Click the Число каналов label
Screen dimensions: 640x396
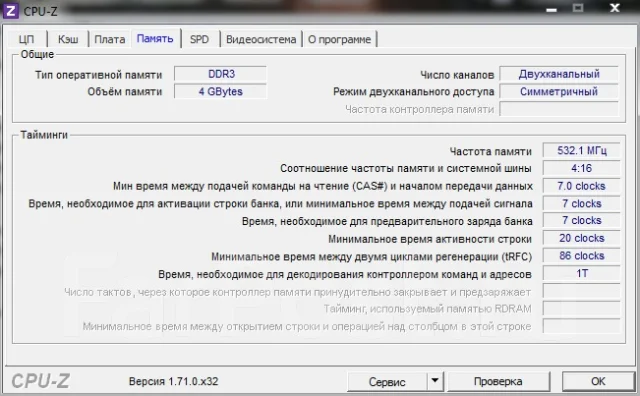tap(457, 75)
